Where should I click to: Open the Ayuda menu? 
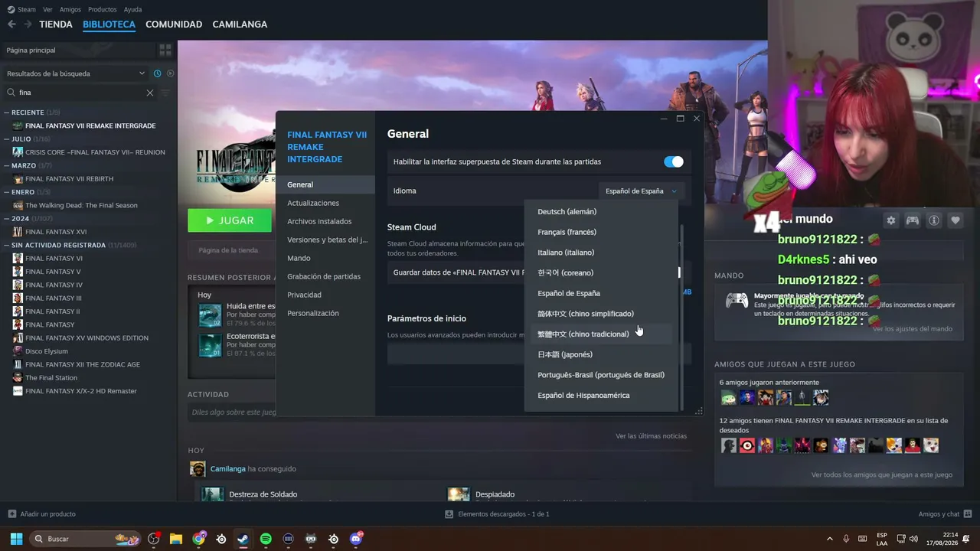132,9
